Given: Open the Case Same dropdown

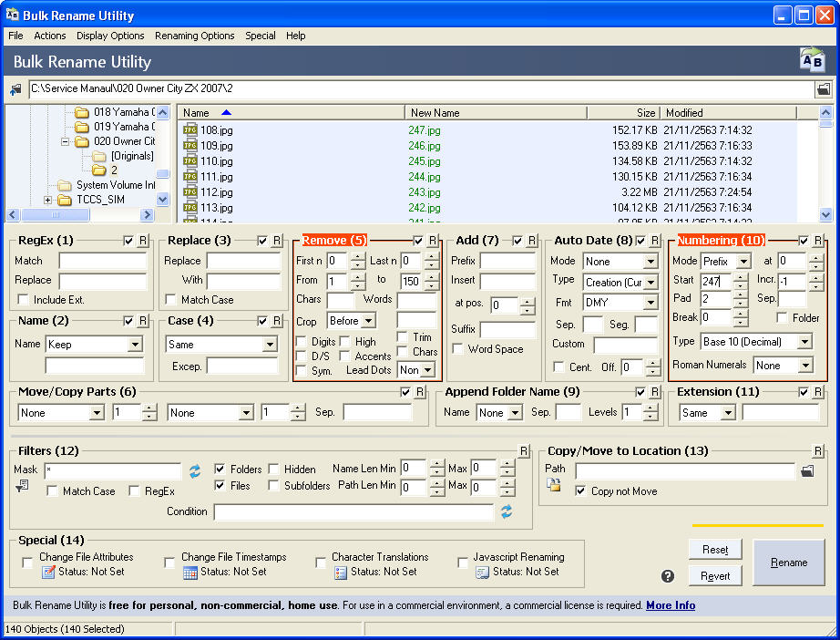Looking at the screenshot, I should 269,345.
